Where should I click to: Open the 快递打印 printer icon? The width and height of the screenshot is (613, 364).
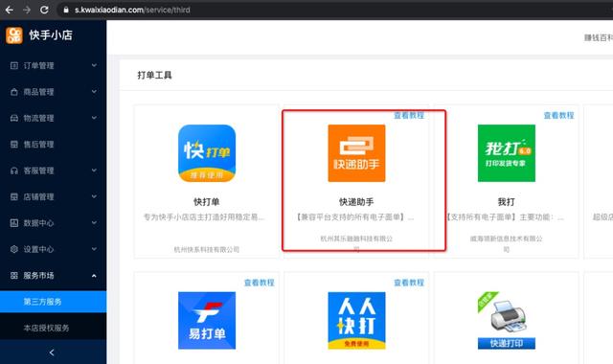pos(507,321)
